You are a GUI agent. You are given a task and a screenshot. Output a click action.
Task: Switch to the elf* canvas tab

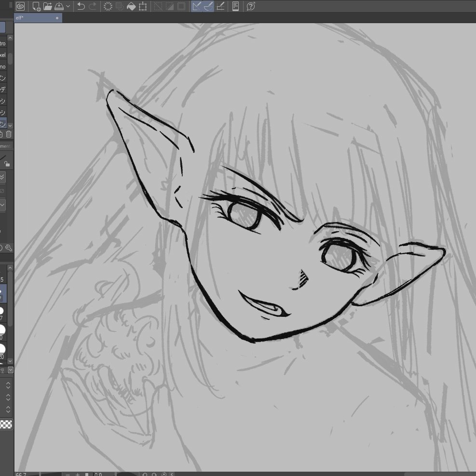pyautogui.click(x=38, y=18)
